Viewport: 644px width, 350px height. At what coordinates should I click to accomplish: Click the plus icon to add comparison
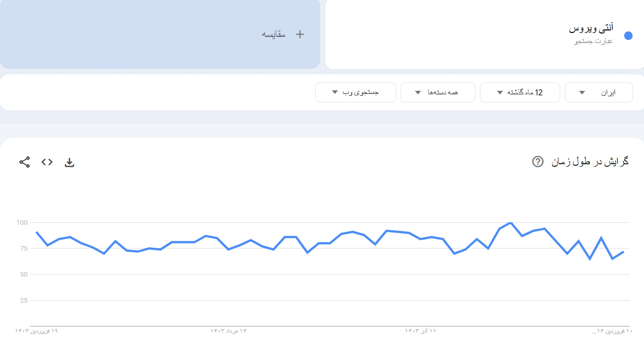coord(300,34)
